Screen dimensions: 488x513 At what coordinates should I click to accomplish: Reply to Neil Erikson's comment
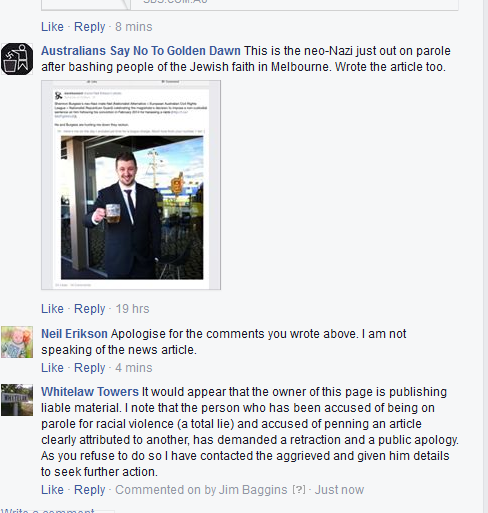coord(89,368)
